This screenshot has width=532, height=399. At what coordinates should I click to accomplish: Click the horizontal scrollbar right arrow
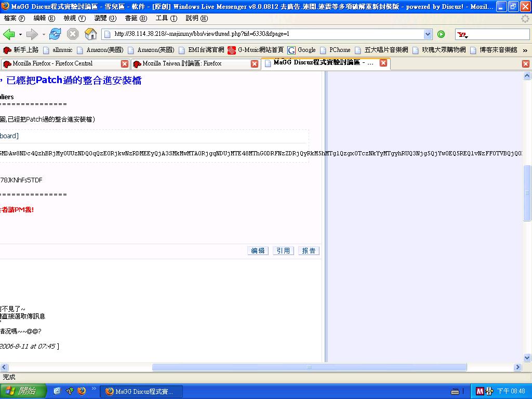coord(517,367)
